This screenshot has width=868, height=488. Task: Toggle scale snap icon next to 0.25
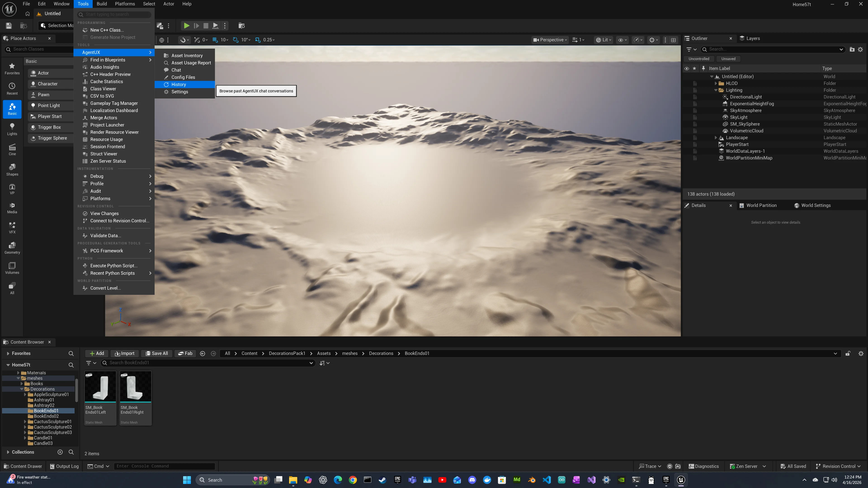click(x=258, y=40)
